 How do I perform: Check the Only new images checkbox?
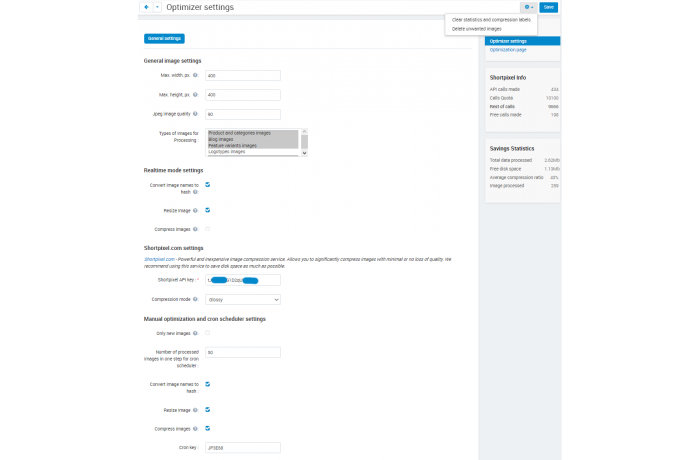(208, 333)
